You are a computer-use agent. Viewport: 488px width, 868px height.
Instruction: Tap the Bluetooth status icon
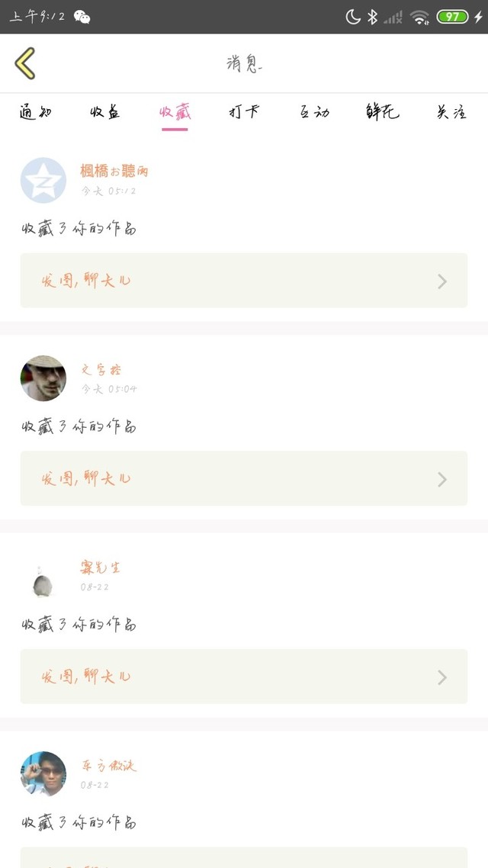(x=372, y=17)
